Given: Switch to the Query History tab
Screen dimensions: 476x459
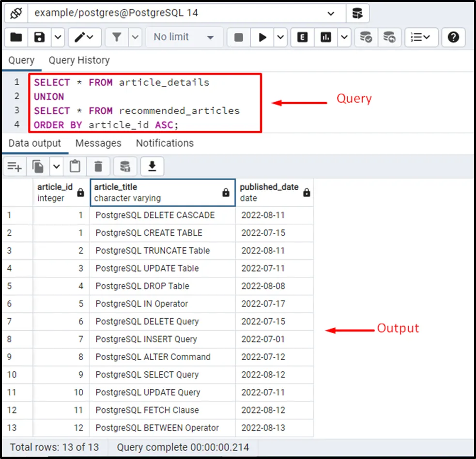Looking at the screenshot, I should [79, 61].
